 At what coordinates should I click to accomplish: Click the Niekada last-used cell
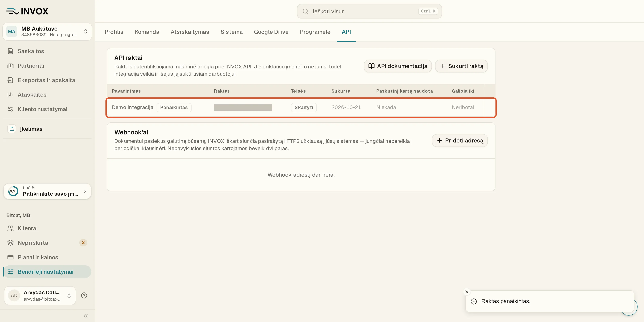tap(386, 107)
